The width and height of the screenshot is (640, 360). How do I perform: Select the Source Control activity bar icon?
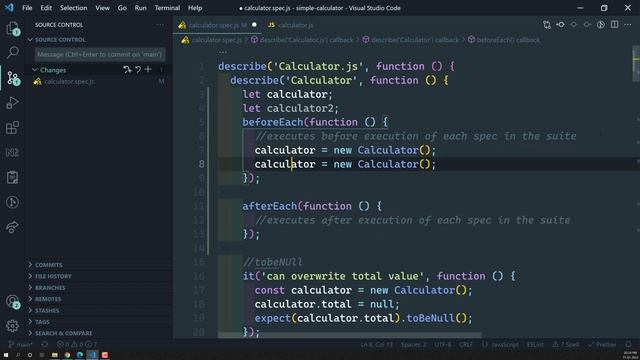coord(12,78)
